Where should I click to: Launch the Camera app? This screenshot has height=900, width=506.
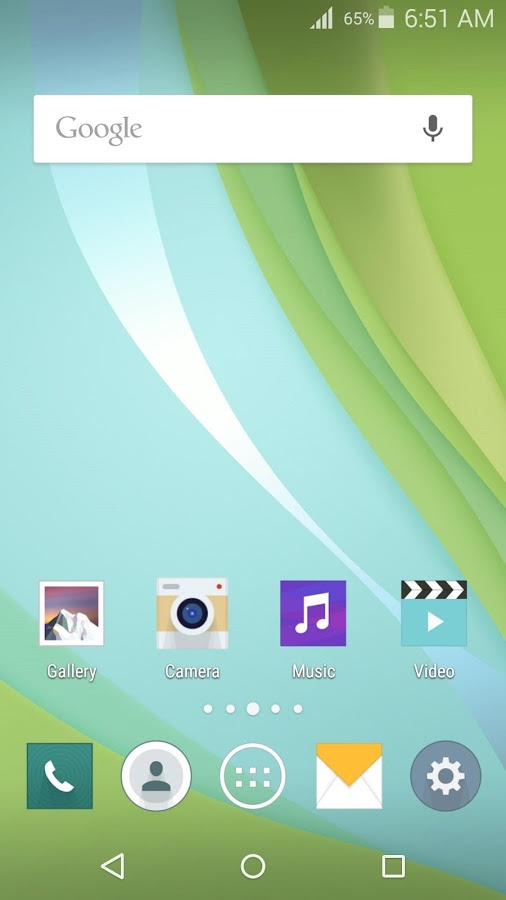coord(192,614)
